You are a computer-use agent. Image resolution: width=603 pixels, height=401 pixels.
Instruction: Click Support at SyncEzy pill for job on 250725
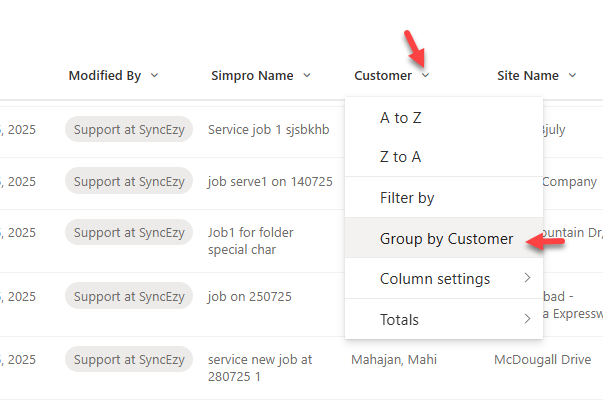click(129, 297)
